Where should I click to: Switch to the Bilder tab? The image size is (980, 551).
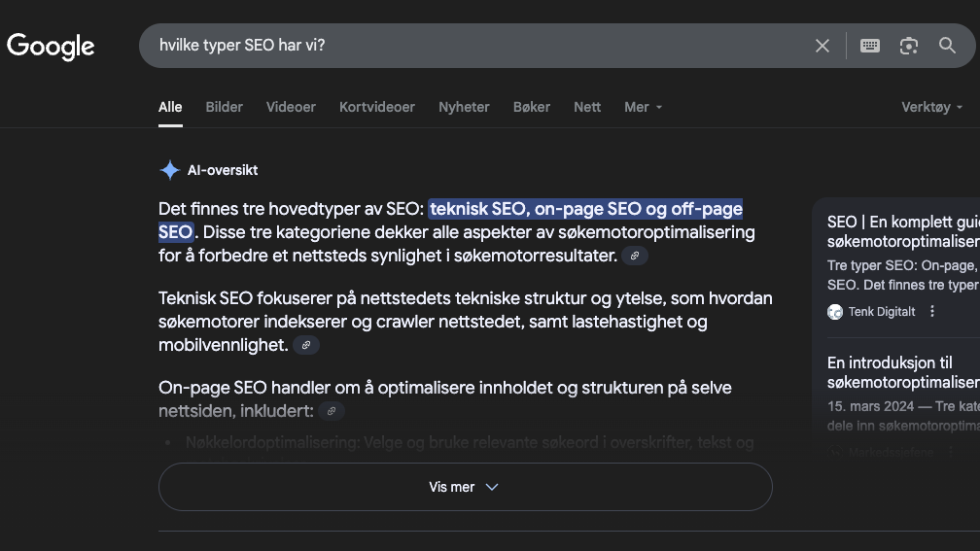(x=224, y=107)
